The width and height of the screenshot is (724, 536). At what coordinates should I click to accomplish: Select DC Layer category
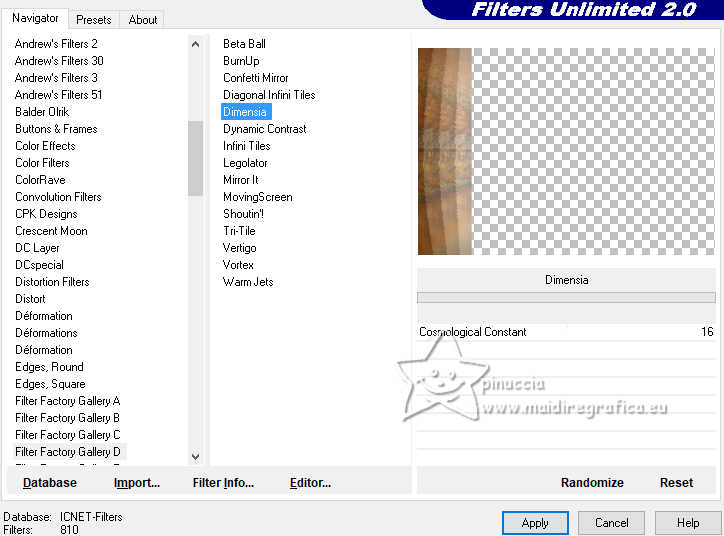point(37,248)
